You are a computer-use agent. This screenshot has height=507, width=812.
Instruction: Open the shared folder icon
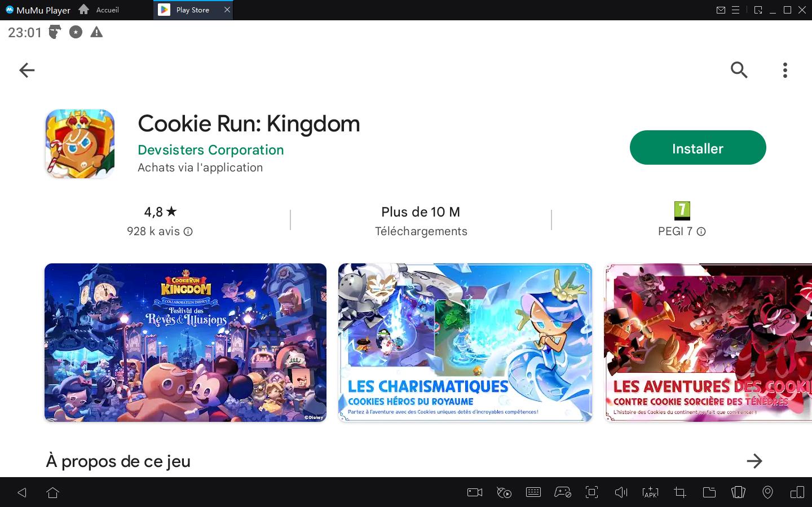tap(709, 492)
